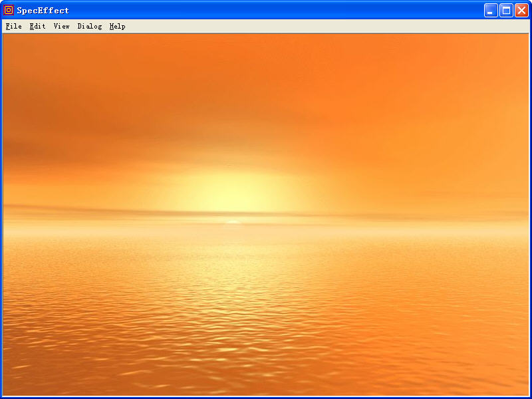
Task: Click the sunset image in the canvas
Action: pyautogui.click(x=265, y=215)
